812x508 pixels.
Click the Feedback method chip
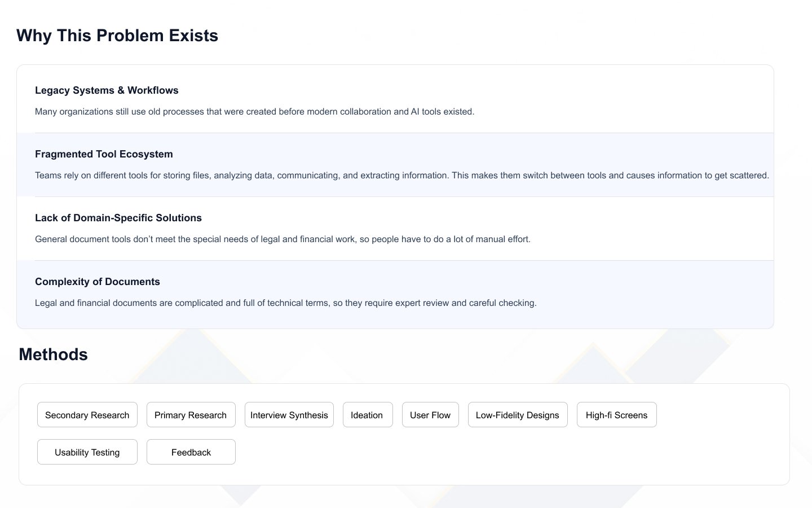(191, 452)
